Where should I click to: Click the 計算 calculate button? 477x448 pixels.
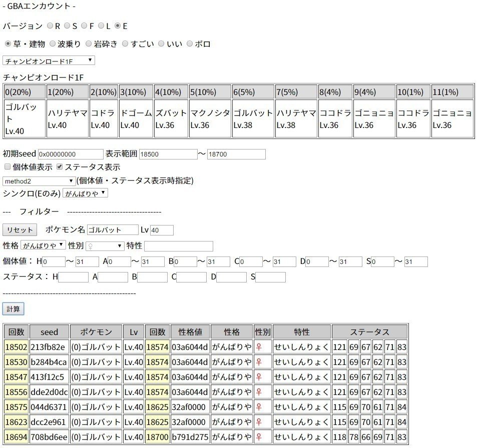[13, 309]
